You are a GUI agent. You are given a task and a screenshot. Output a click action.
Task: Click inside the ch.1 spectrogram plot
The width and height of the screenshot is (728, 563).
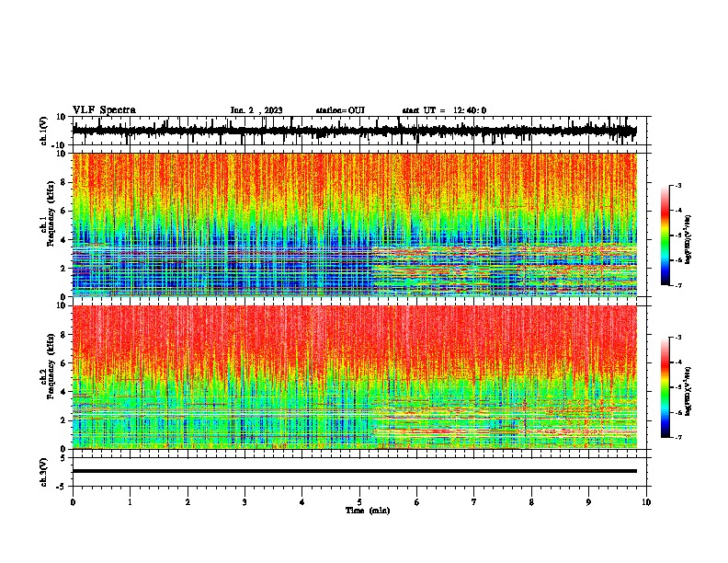click(354, 224)
